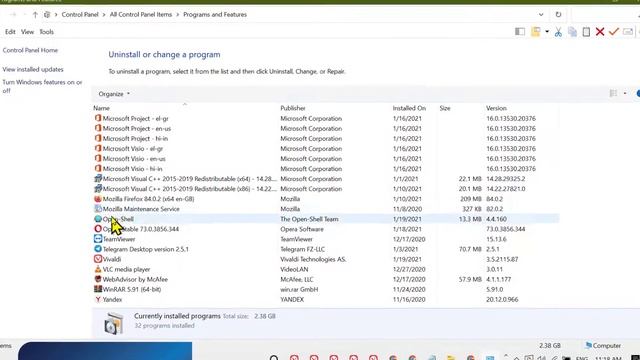Screen dimensions: 640x360
Task: Click the Visual C++ x64 Redistributable icon
Action: click(98, 178)
